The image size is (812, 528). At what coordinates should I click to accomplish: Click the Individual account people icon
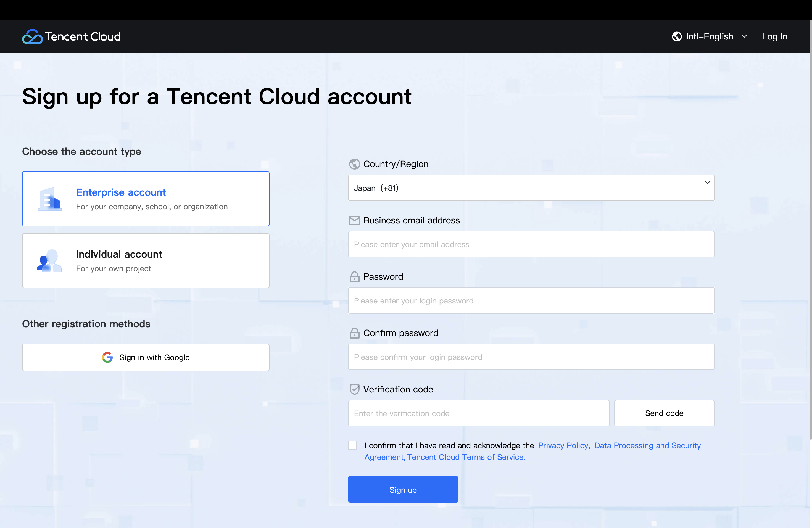[50, 261]
